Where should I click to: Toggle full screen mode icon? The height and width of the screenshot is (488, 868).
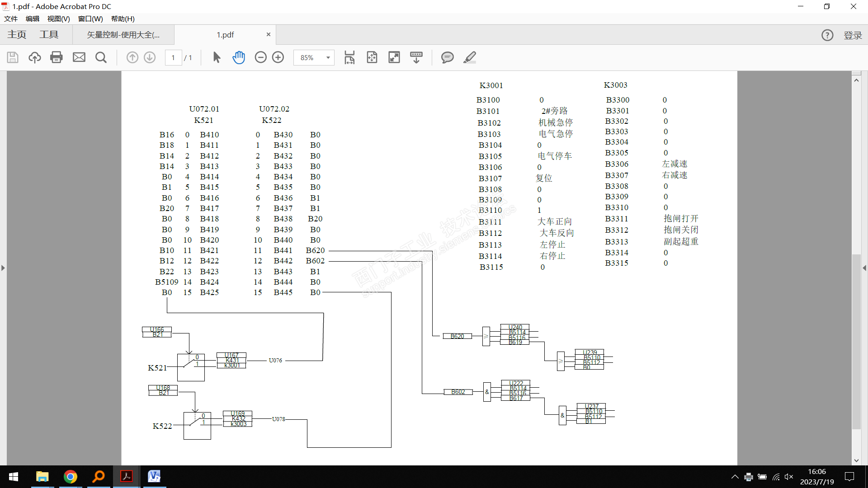point(394,57)
